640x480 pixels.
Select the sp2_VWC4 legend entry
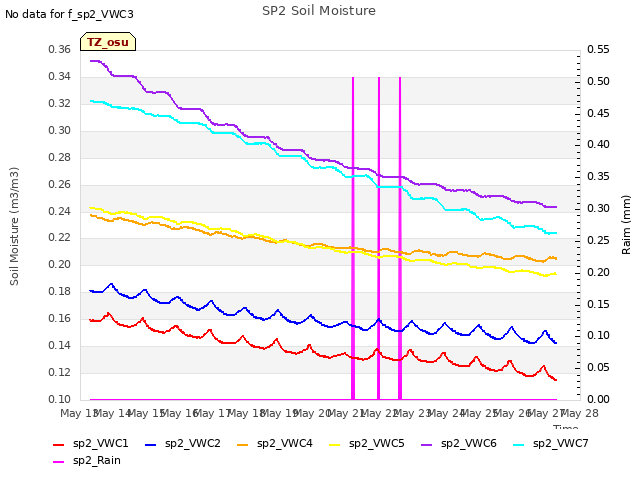275,444
